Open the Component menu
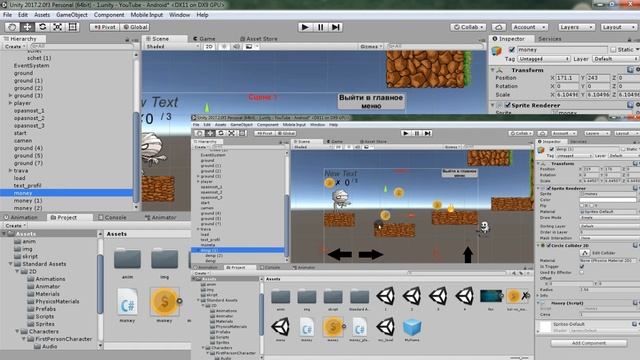640x360 pixels. 109,15
